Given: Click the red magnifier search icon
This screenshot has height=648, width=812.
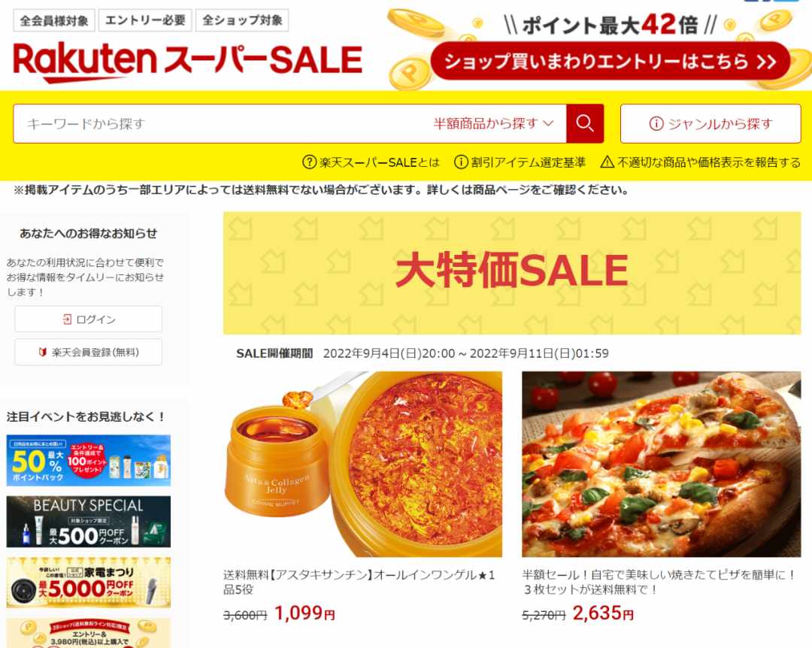Looking at the screenshot, I should pos(585,123).
